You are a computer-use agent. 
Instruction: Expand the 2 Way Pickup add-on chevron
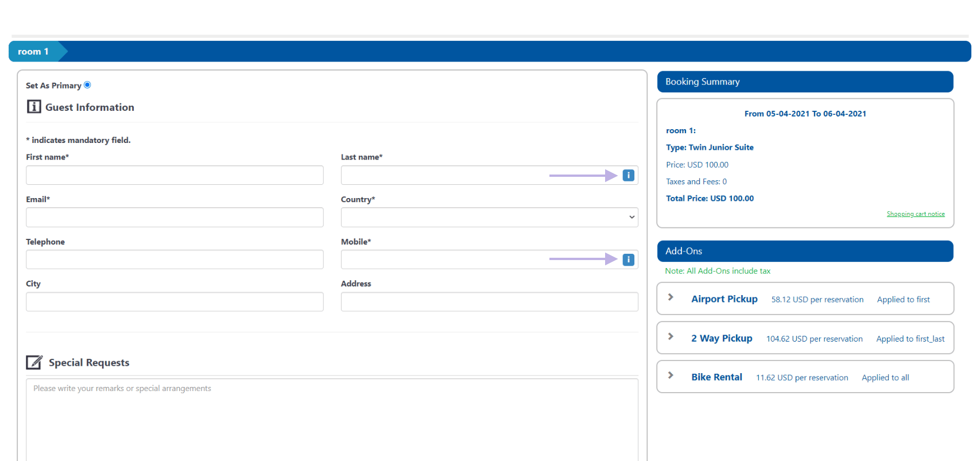[x=671, y=336]
